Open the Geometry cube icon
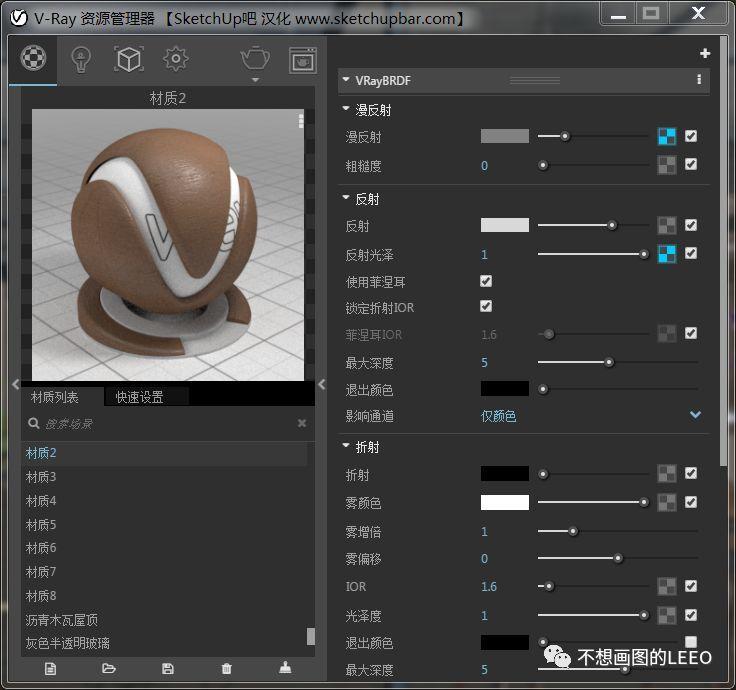The image size is (736, 690). click(x=129, y=59)
